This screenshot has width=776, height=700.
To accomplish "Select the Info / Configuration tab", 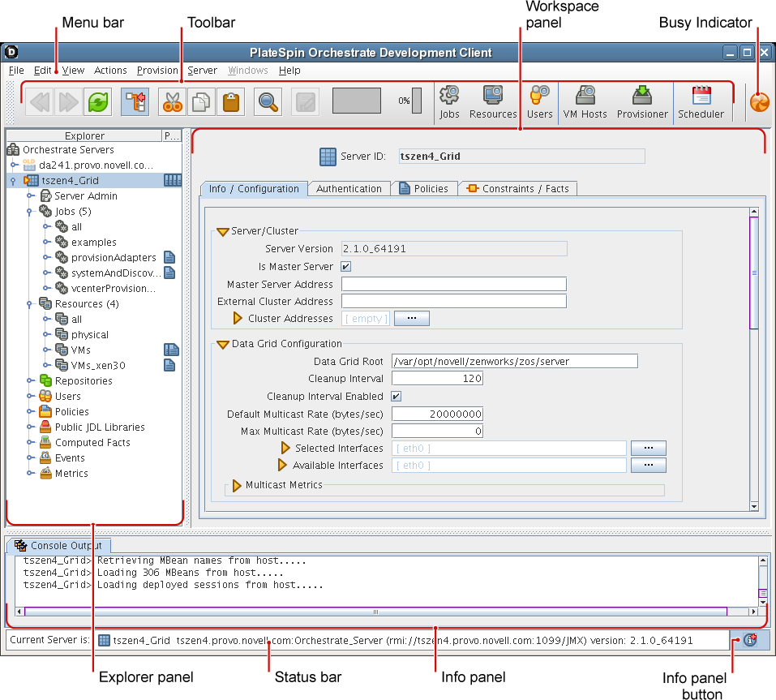I will (254, 189).
